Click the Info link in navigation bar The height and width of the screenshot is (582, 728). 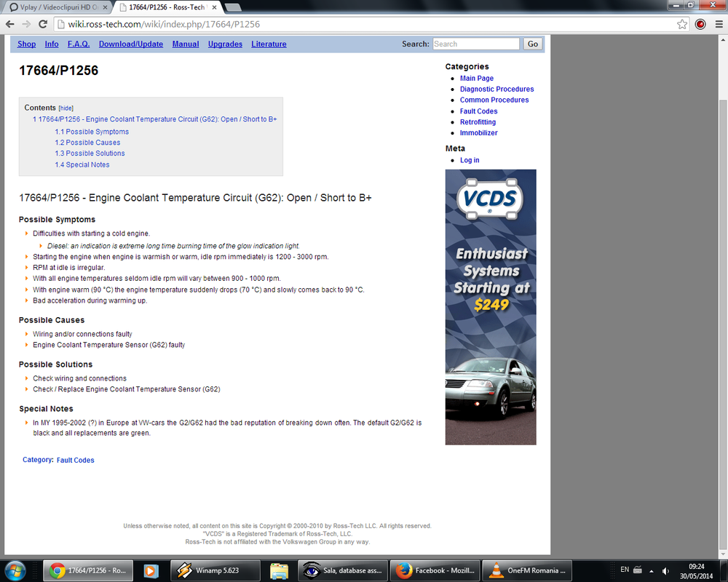tap(52, 44)
